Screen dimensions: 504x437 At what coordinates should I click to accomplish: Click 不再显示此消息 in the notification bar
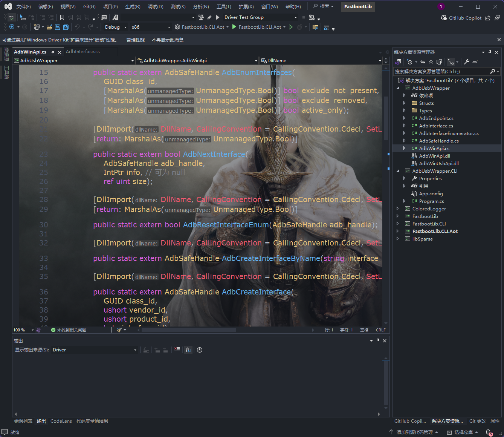pos(168,40)
